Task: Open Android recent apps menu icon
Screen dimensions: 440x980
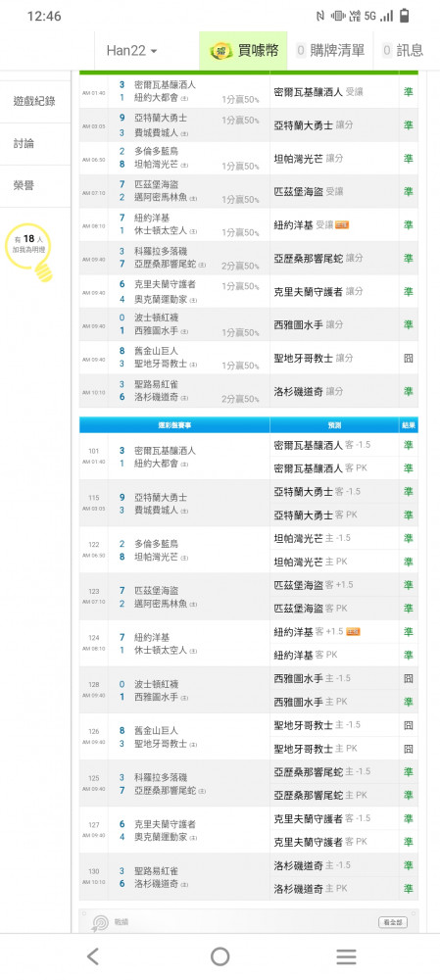Action: coord(346,956)
